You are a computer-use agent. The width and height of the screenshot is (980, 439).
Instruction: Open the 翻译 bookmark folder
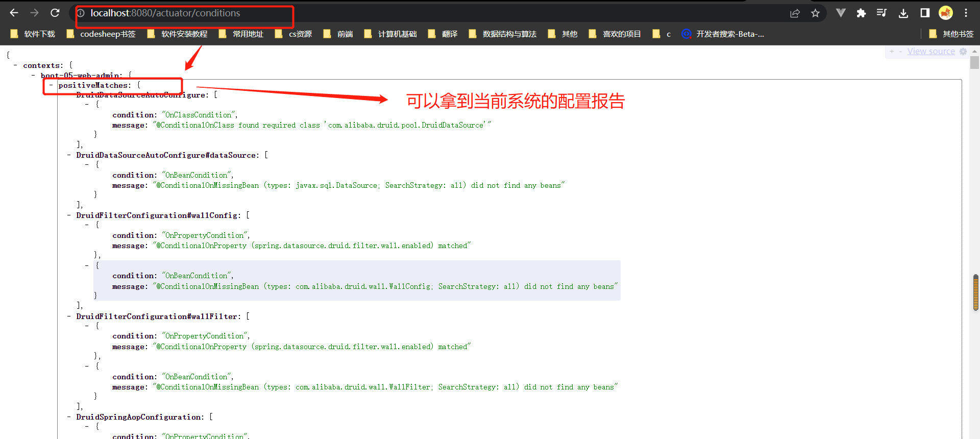(x=443, y=34)
